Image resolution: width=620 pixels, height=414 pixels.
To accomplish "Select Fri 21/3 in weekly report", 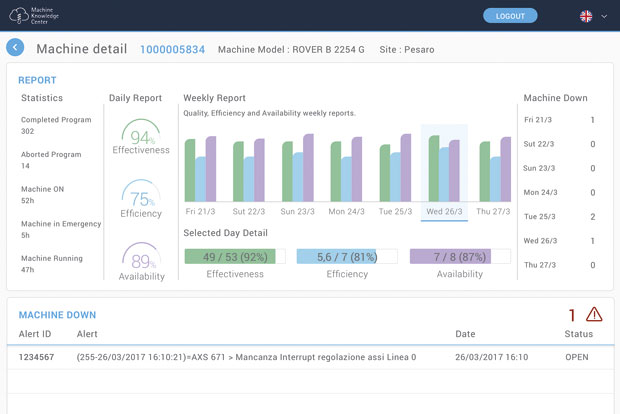I will pyautogui.click(x=200, y=212).
